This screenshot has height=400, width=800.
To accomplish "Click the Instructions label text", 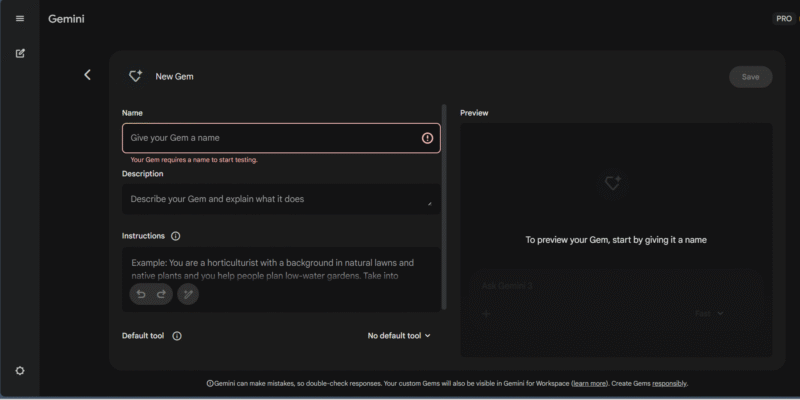I will 143,236.
